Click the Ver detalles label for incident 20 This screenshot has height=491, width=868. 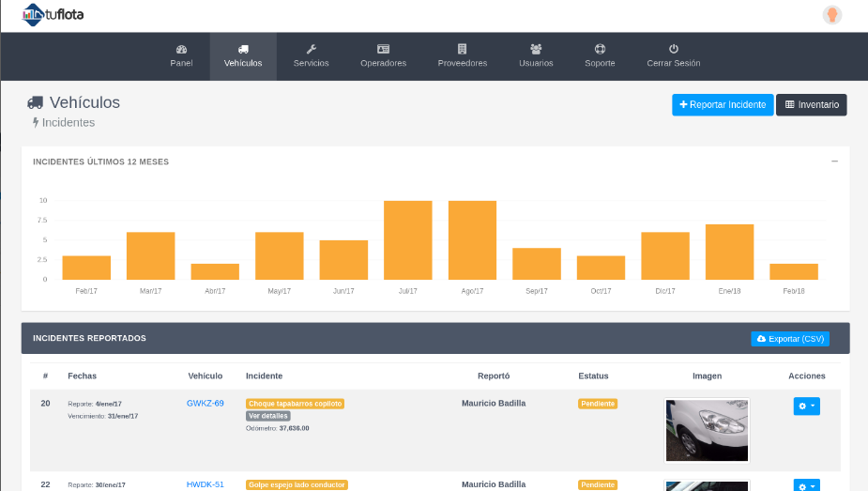click(267, 416)
